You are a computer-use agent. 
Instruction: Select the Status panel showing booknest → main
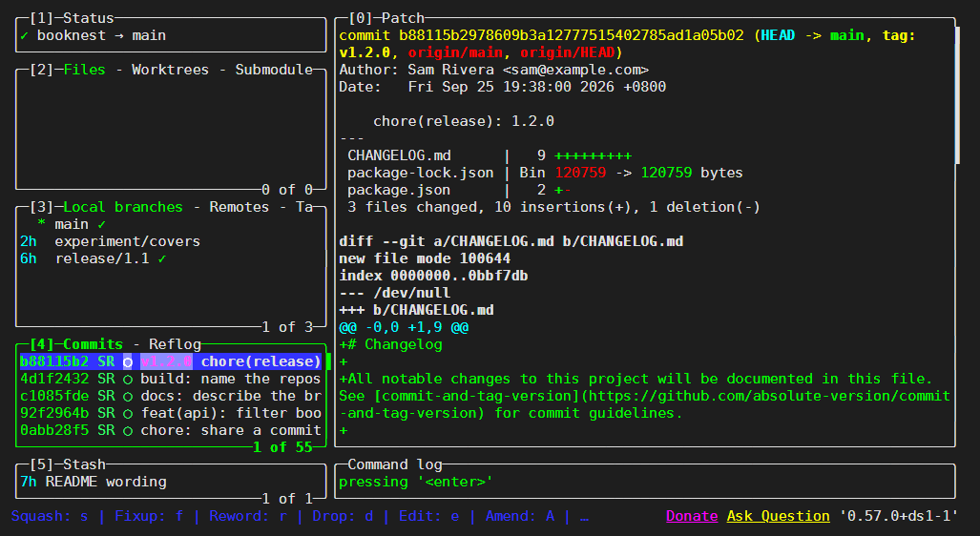[x=171, y=35]
